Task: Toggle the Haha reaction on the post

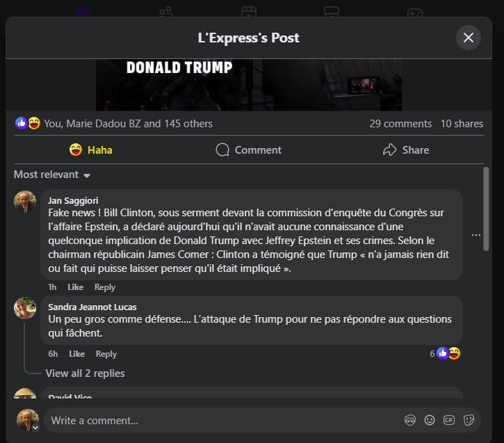Action: [91, 150]
